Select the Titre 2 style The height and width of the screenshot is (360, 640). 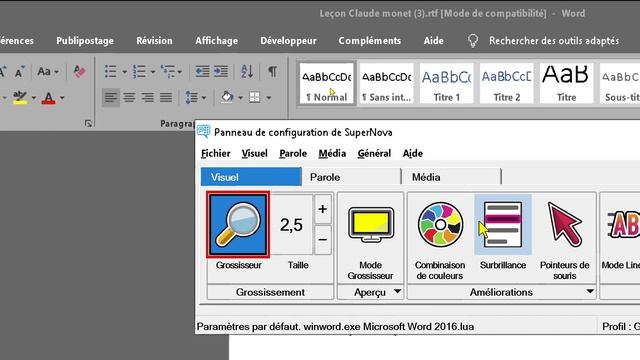click(507, 84)
